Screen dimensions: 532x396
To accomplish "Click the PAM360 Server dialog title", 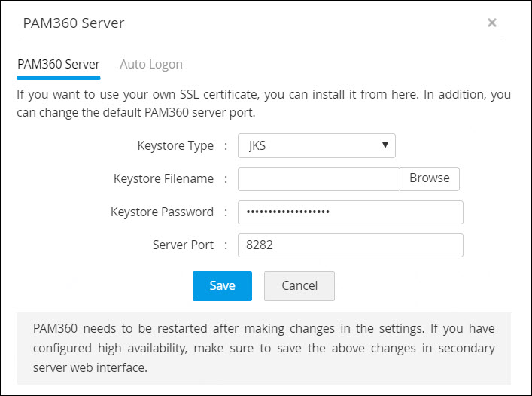I will click(74, 23).
